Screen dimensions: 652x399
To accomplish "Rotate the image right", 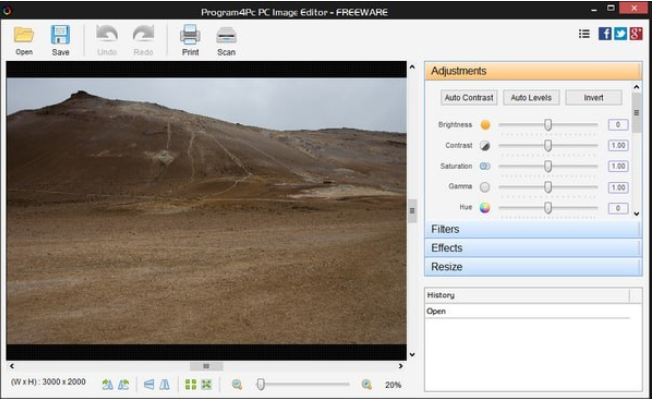I will point(123,384).
